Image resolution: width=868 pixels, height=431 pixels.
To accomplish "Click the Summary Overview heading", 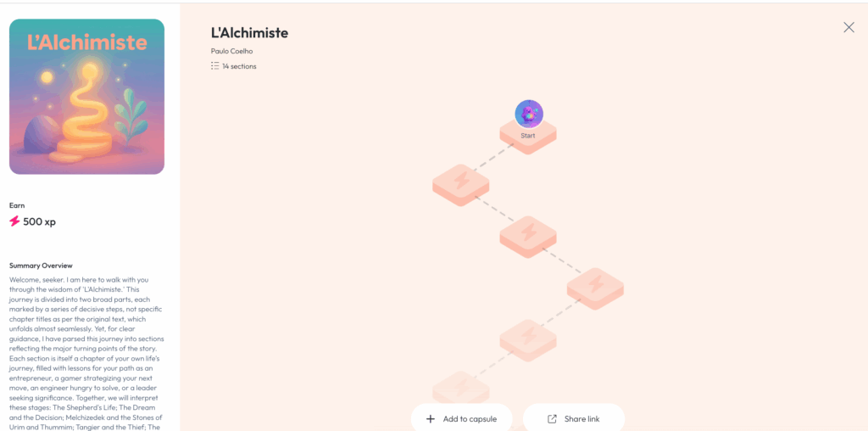I will [41, 266].
